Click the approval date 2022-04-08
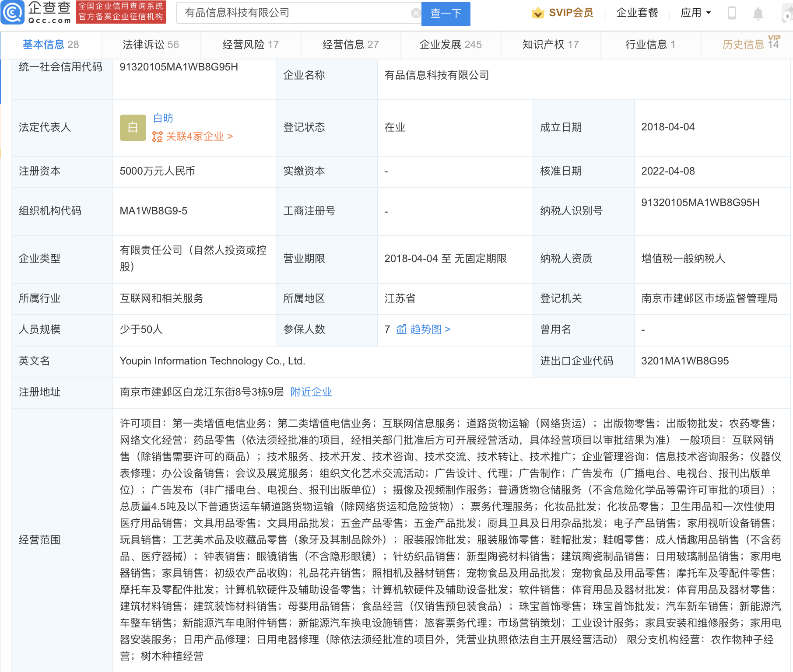 [x=668, y=171]
